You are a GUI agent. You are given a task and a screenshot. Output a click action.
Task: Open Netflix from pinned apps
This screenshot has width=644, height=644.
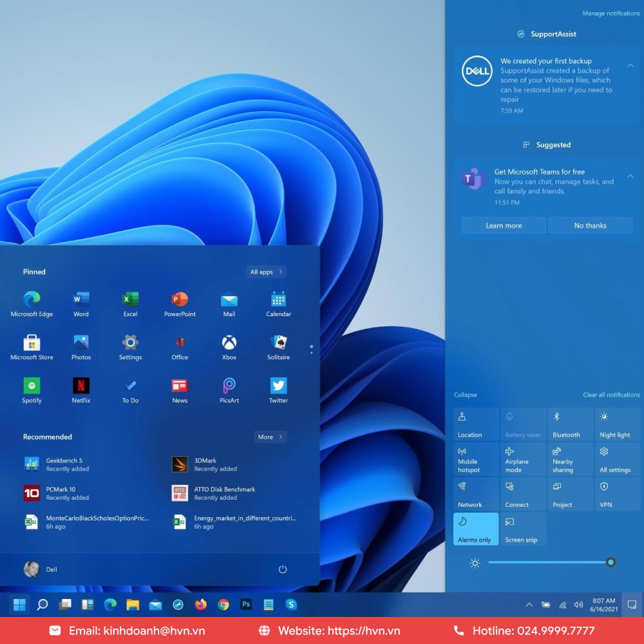[x=81, y=390]
